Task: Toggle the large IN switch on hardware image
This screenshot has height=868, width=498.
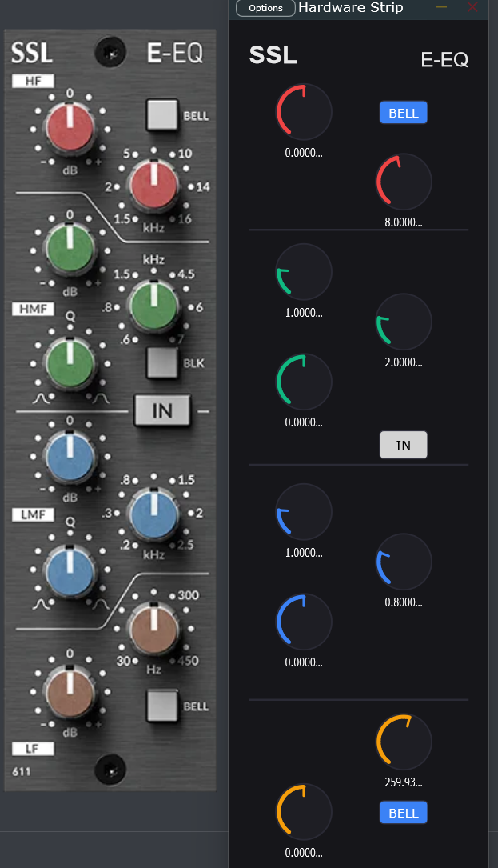Action: click(162, 410)
